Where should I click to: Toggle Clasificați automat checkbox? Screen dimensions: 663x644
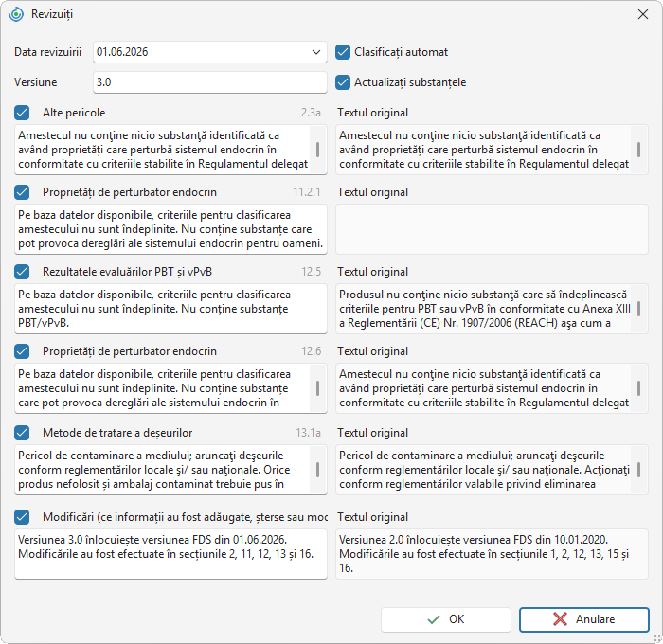(x=343, y=52)
